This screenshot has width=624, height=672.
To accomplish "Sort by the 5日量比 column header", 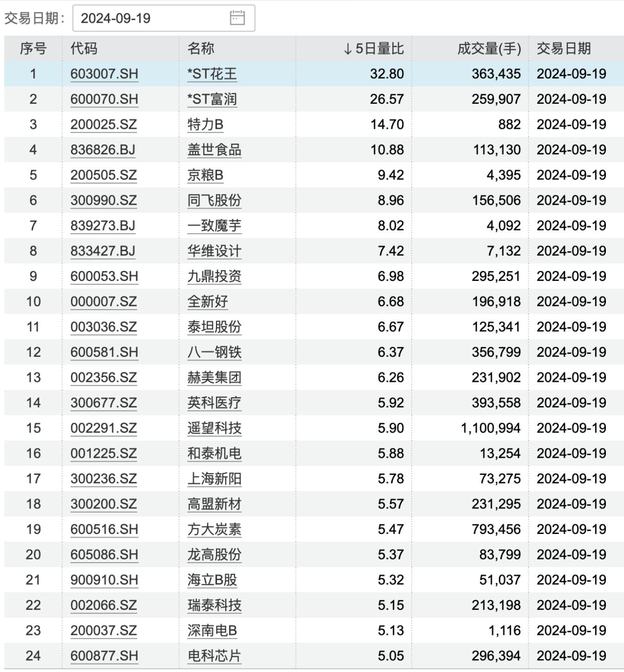I will 374,49.
